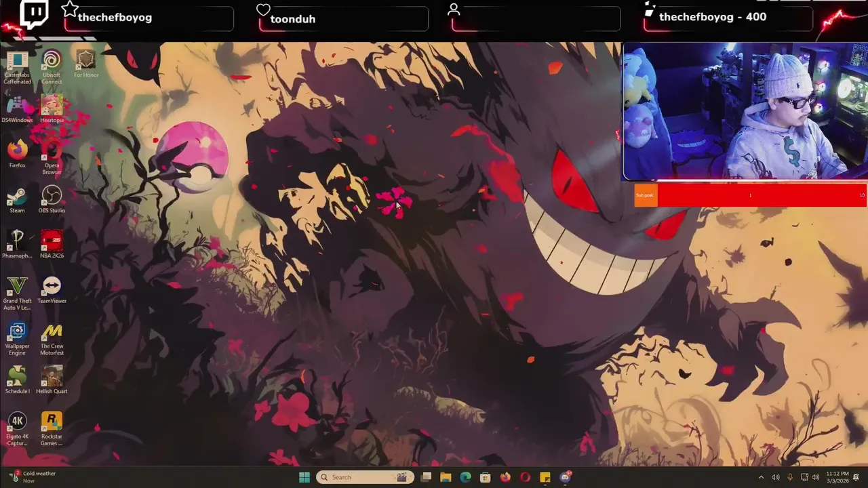Open the clock showing 11:12 PM
The image size is (868, 488).
click(x=837, y=477)
